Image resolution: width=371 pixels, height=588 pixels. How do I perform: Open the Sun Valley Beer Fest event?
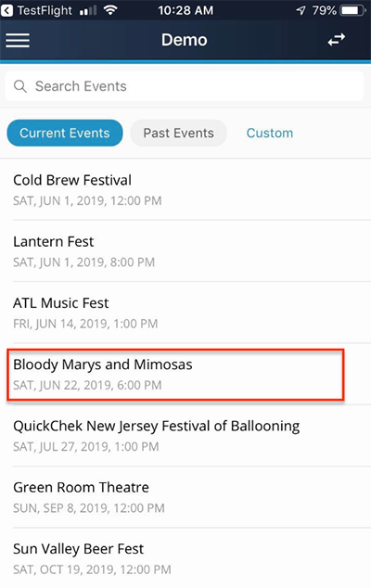point(185,558)
